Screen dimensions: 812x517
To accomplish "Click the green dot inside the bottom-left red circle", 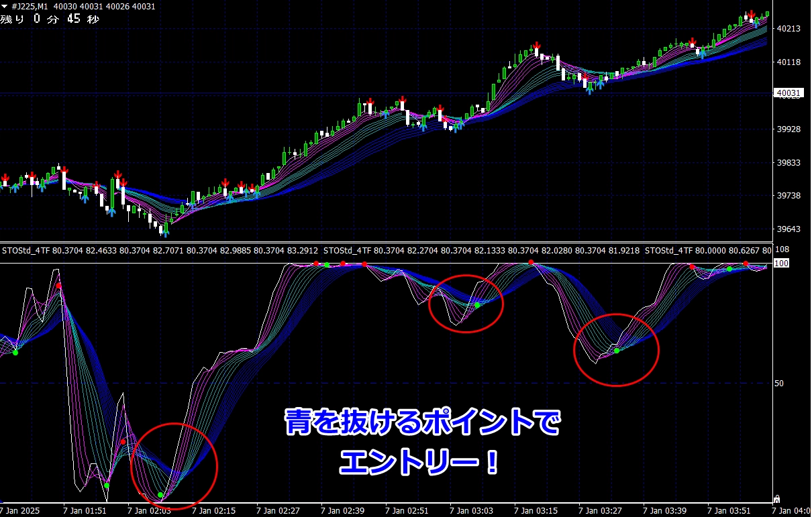I will [x=160, y=495].
